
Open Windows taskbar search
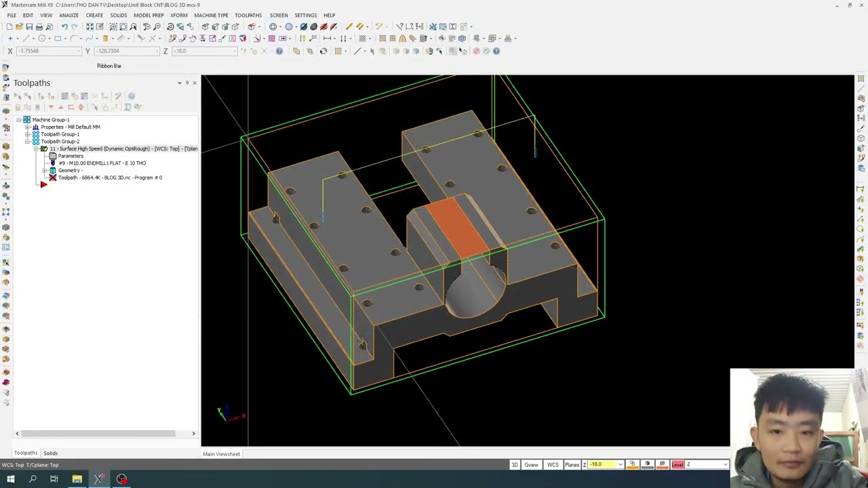coord(32,479)
